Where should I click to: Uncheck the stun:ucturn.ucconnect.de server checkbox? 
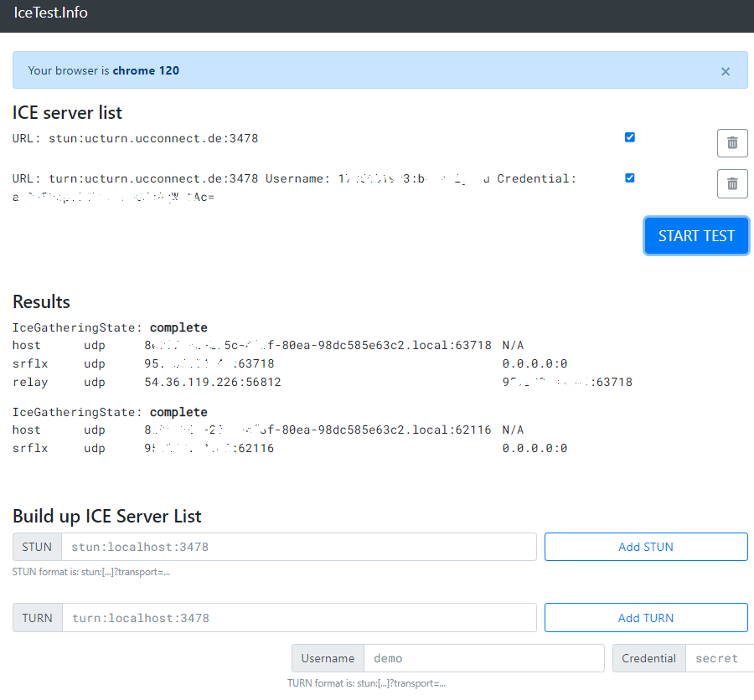point(630,137)
